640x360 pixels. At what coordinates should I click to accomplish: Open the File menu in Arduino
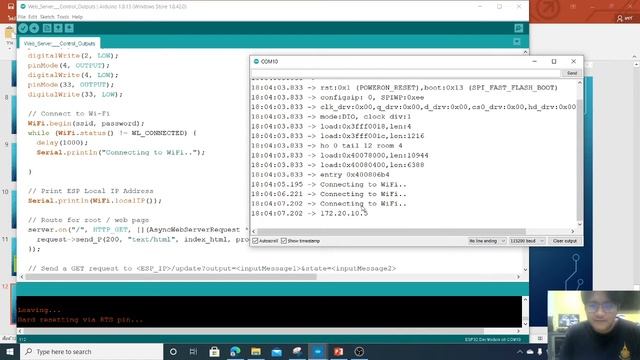coord(22,17)
